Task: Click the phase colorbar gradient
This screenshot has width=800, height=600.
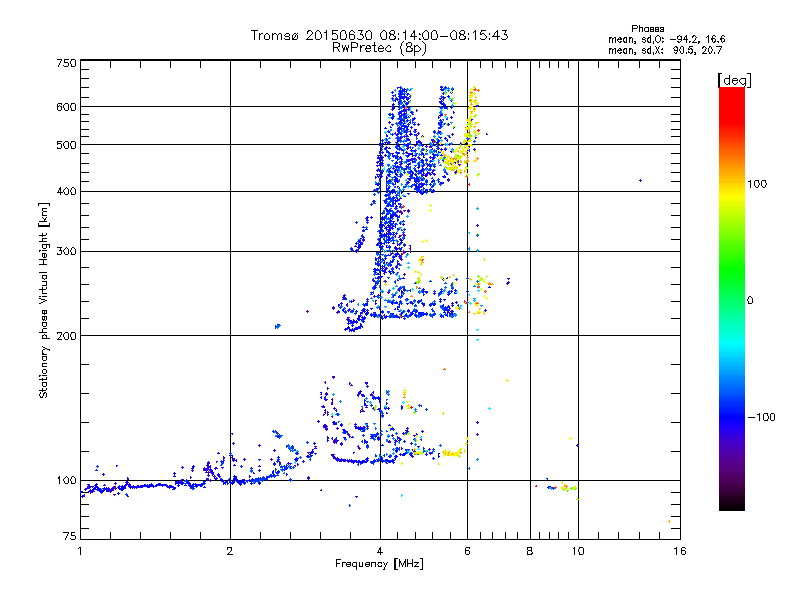Action: click(x=732, y=298)
